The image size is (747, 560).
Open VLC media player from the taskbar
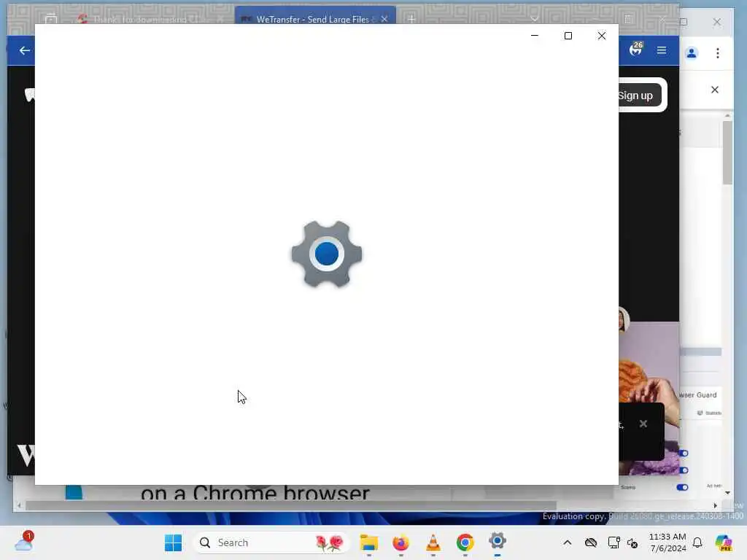click(433, 542)
